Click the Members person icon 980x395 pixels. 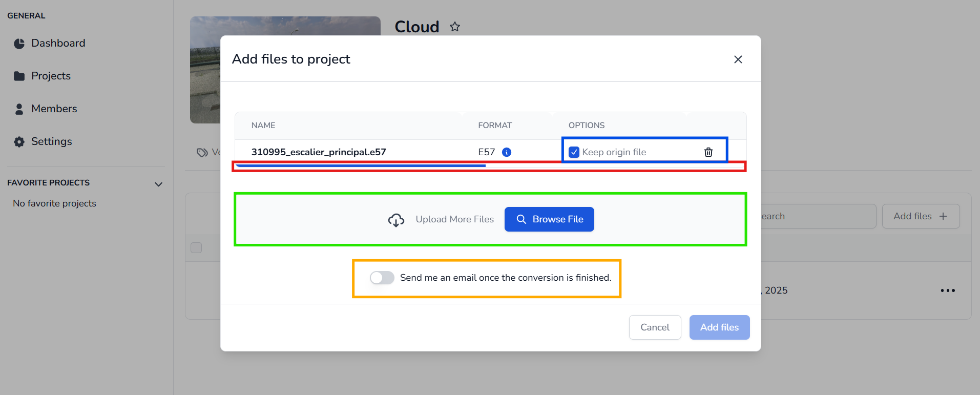[19, 109]
